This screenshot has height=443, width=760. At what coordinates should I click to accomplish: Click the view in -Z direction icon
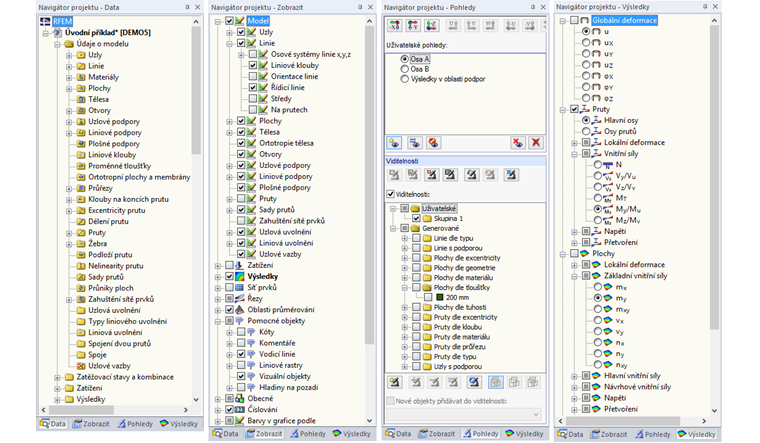431,25
